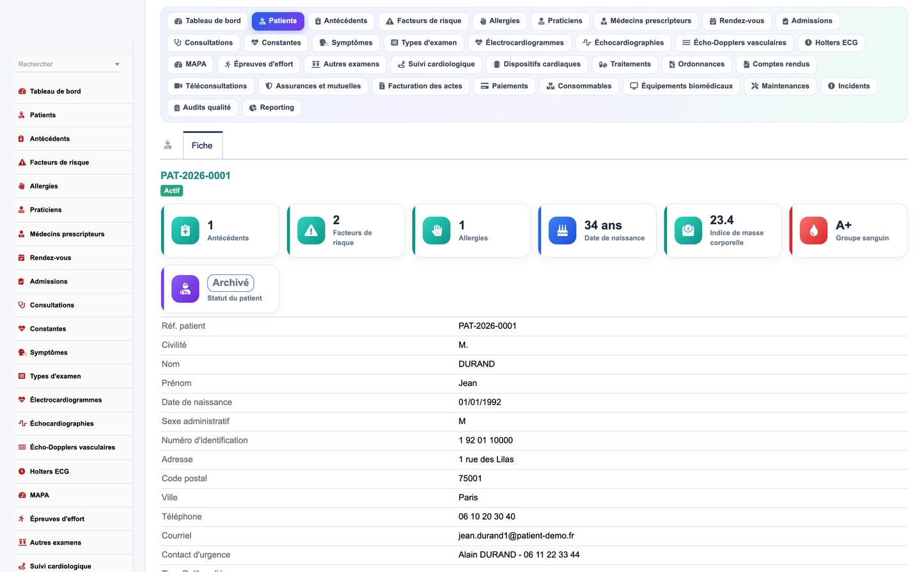Click the Archivé status badge
The width and height of the screenshot is (924, 572).
(x=230, y=283)
